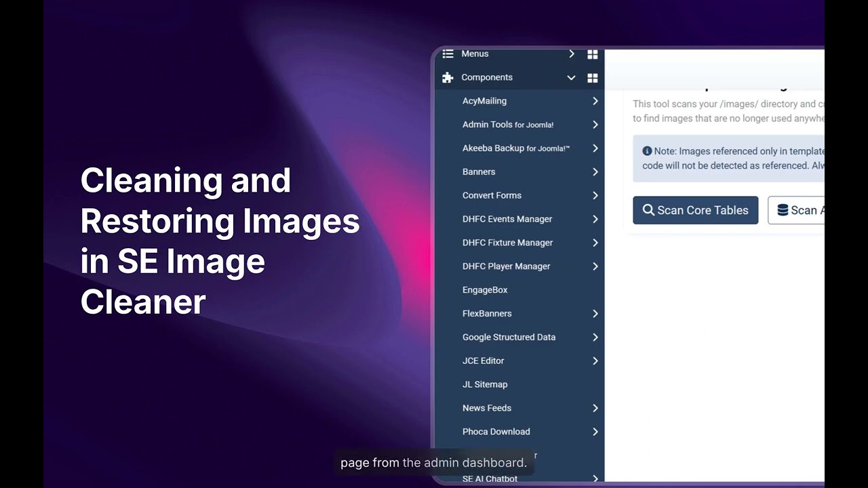The image size is (868, 488).
Task: Open the Components sidebar item
Action: pos(487,77)
